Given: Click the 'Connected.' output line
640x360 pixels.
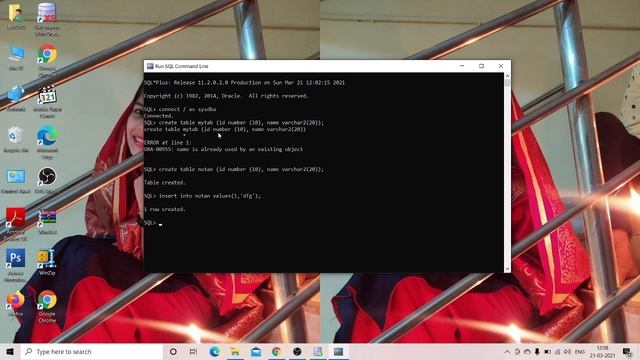Looking at the screenshot, I should (158, 116).
